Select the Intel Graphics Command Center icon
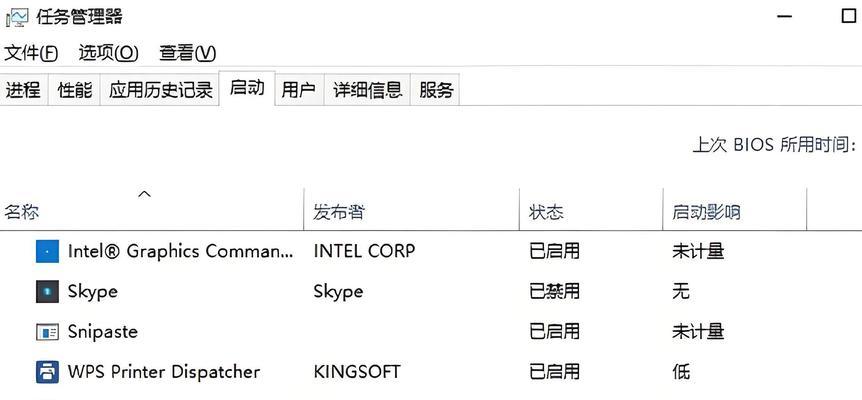Viewport: 862px width, 400px height. pos(47,252)
